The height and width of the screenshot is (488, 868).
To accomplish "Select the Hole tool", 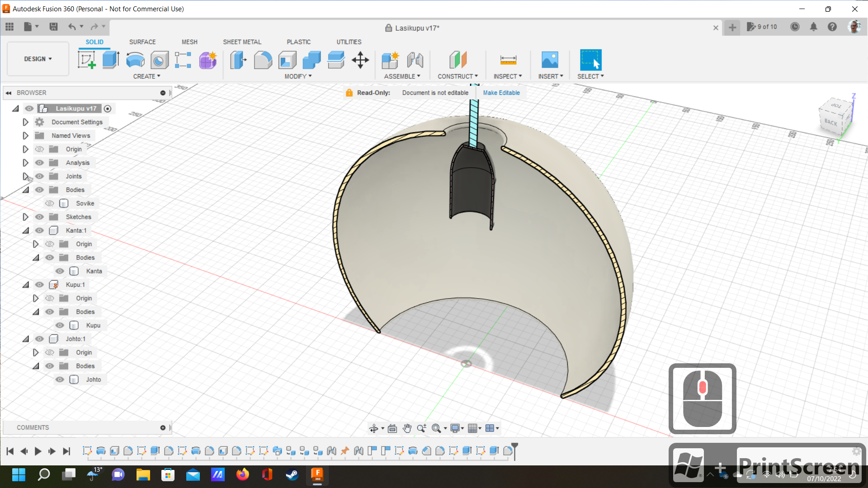I will pos(159,60).
